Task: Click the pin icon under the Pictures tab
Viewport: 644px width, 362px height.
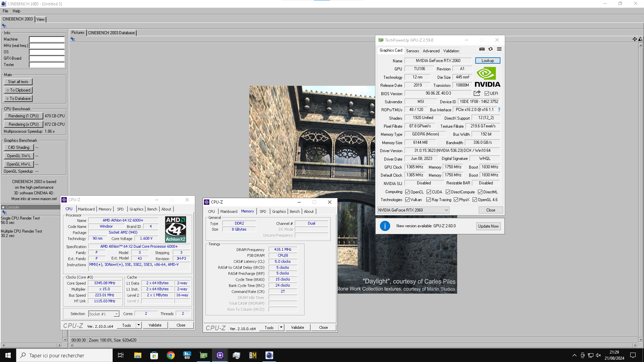Action: pyautogui.click(x=73, y=39)
